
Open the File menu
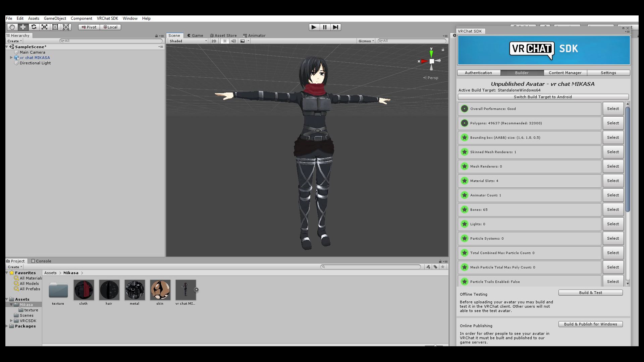pyautogui.click(x=9, y=18)
